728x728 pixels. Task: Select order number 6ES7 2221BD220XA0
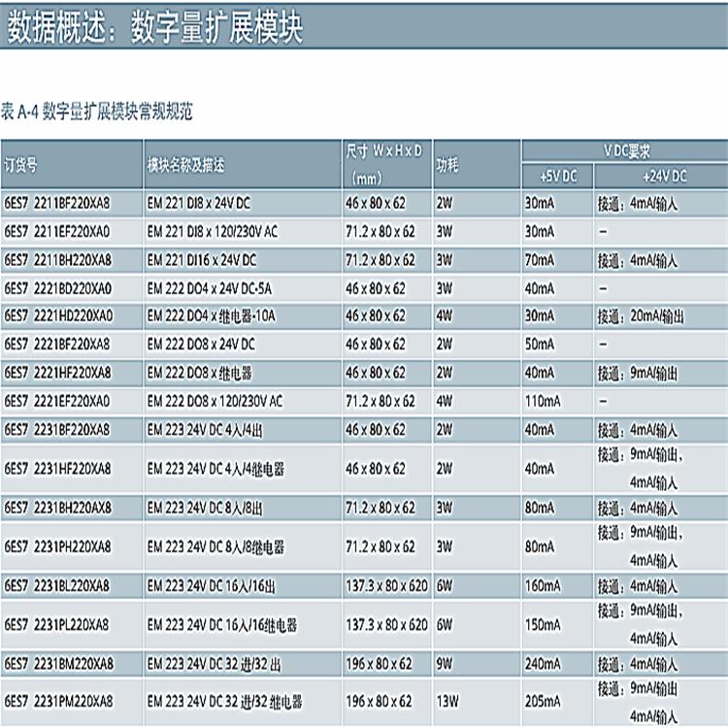[57, 289]
